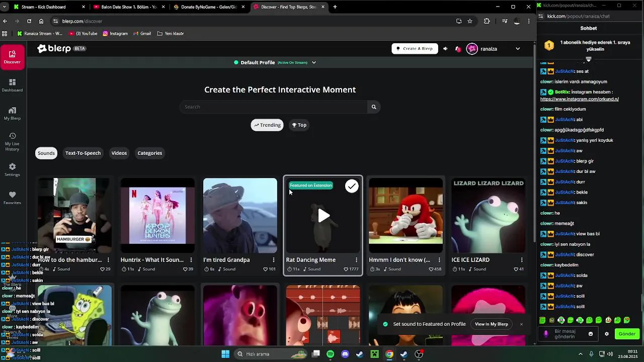Click the Blerp logo in the header
This screenshot has height=362, width=644.
(54, 49)
